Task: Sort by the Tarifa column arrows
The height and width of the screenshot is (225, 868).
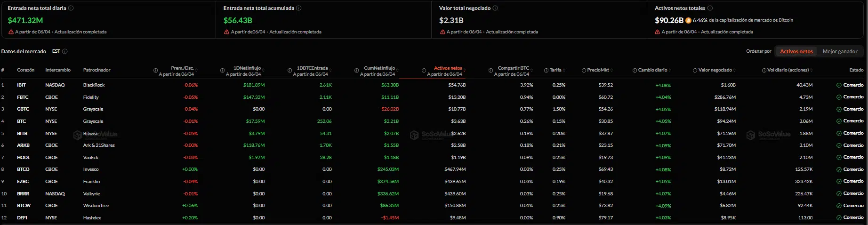Action: pos(564,70)
